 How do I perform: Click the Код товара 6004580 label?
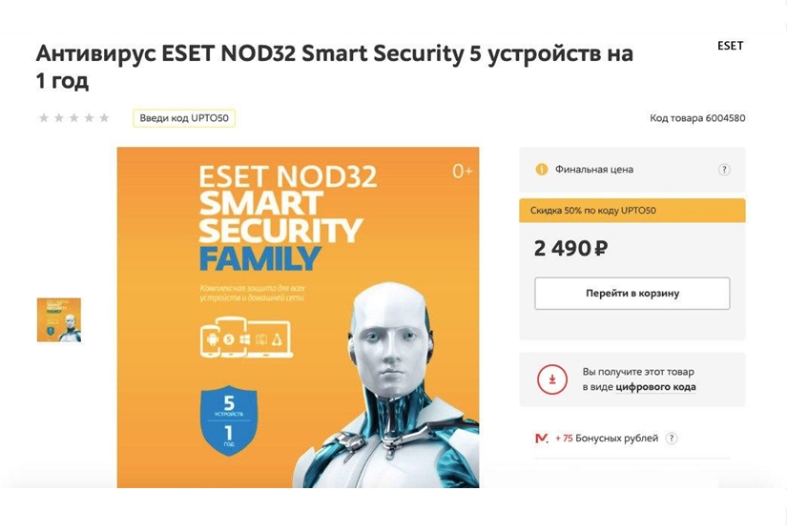pyautogui.click(x=697, y=118)
